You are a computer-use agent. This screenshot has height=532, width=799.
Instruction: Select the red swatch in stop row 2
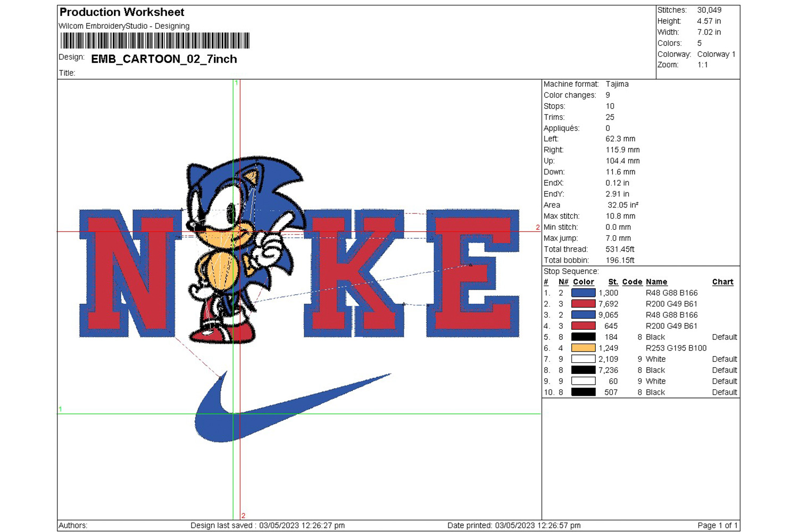[583, 304]
